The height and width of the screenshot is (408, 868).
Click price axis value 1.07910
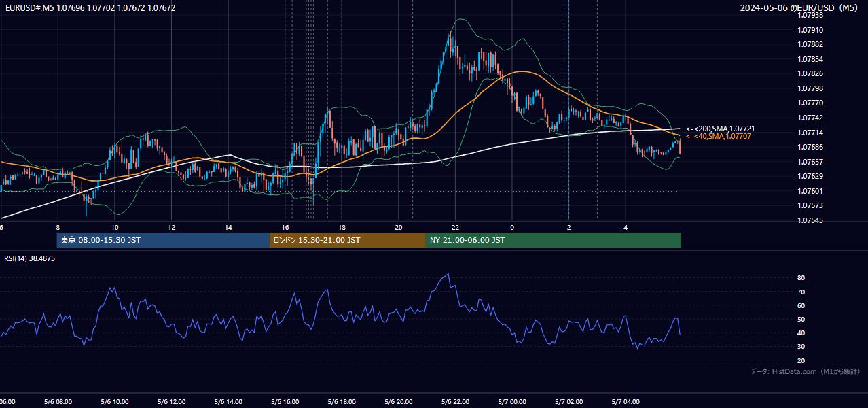click(810, 30)
